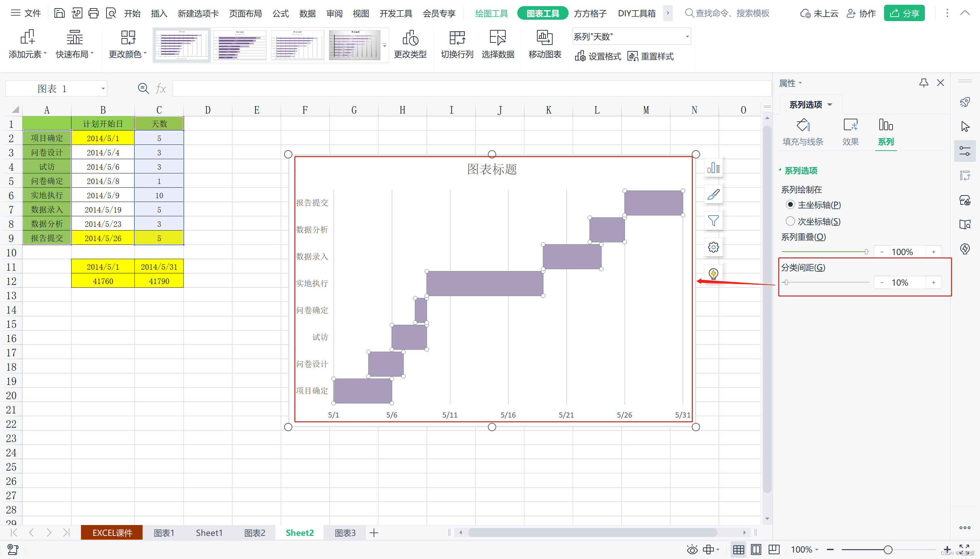Click the 更改类型 chart type icon

pos(410,38)
